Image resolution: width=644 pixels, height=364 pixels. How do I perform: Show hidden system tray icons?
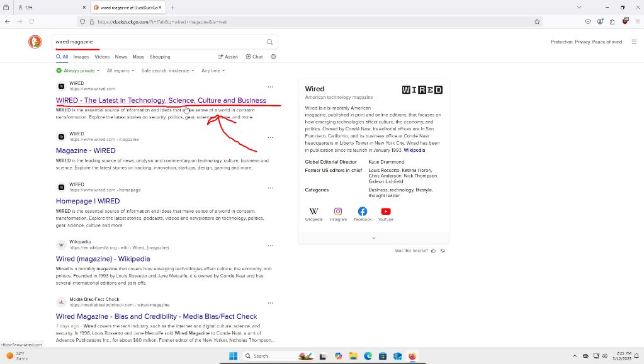pyautogui.click(x=575, y=356)
